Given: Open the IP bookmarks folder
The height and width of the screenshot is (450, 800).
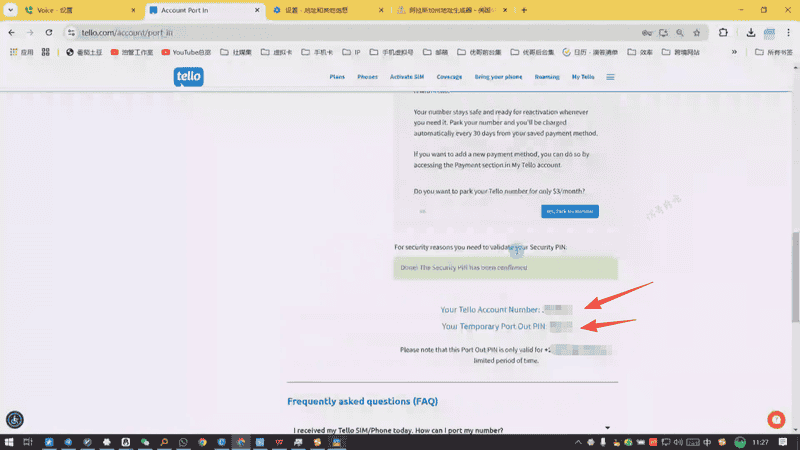Looking at the screenshot, I should (x=352, y=52).
